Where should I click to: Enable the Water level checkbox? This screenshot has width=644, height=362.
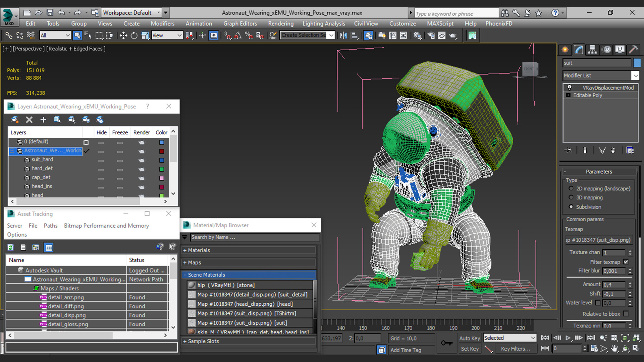pos(598,303)
